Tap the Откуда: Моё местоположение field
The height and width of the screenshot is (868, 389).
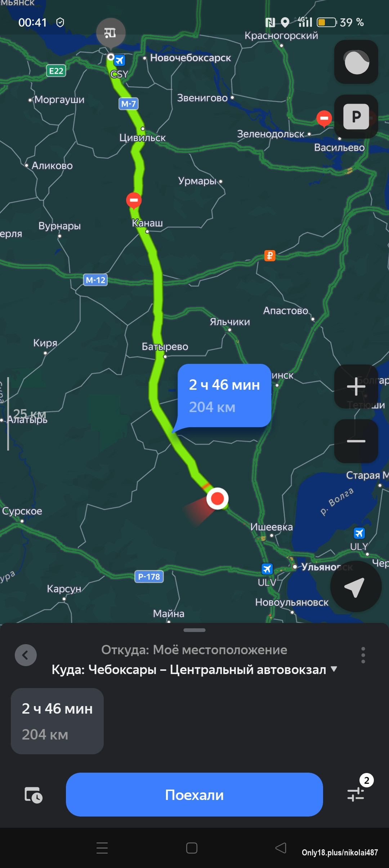pyautogui.click(x=194, y=650)
